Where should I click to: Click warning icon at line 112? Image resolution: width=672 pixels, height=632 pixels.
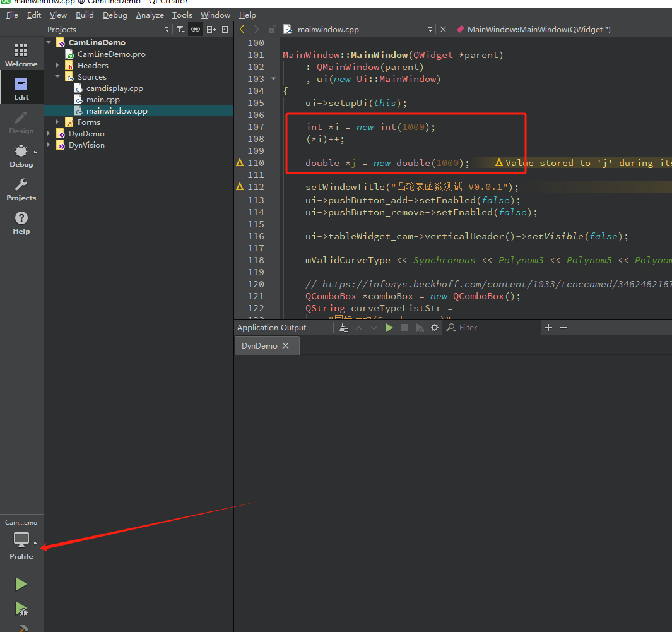(240, 186)
